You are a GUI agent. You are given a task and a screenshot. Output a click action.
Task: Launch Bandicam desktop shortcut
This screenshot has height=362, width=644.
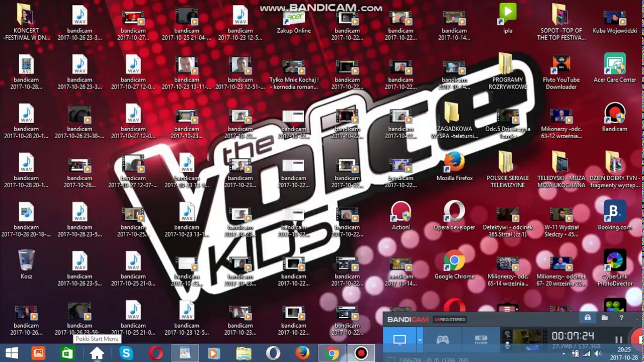(x=615, y=118)
